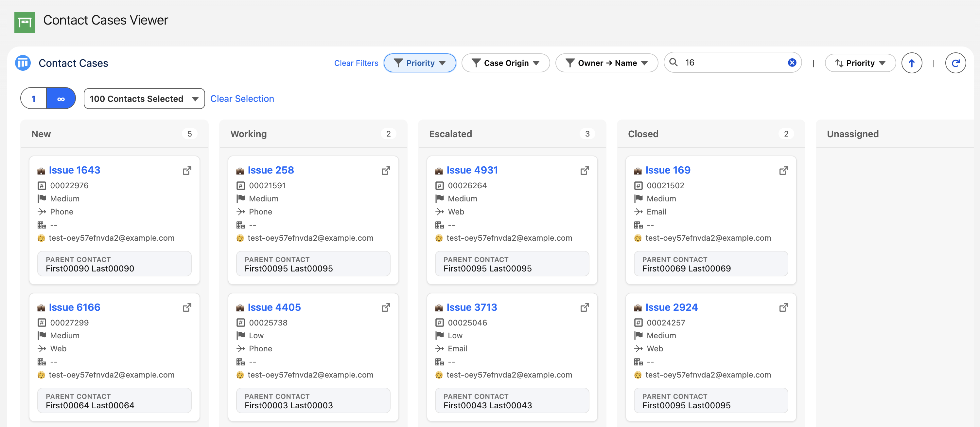The width and height of the screenshot is (980, 427).
Task: Click Clear Filters link
Action: point(356,63)
